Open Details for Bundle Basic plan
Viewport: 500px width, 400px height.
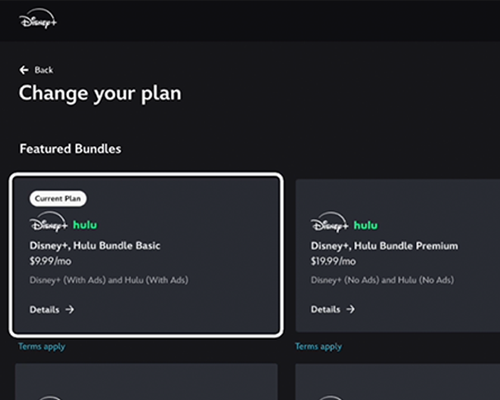coord(52,310)
